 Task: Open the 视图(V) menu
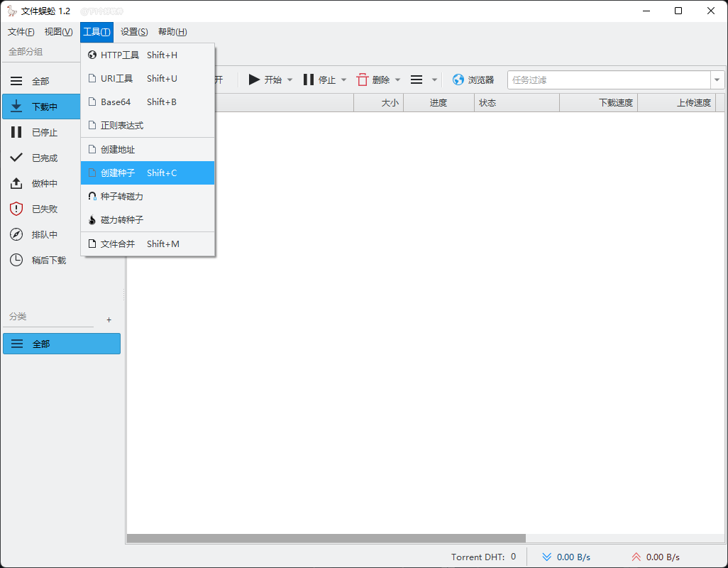pos(58,32)
